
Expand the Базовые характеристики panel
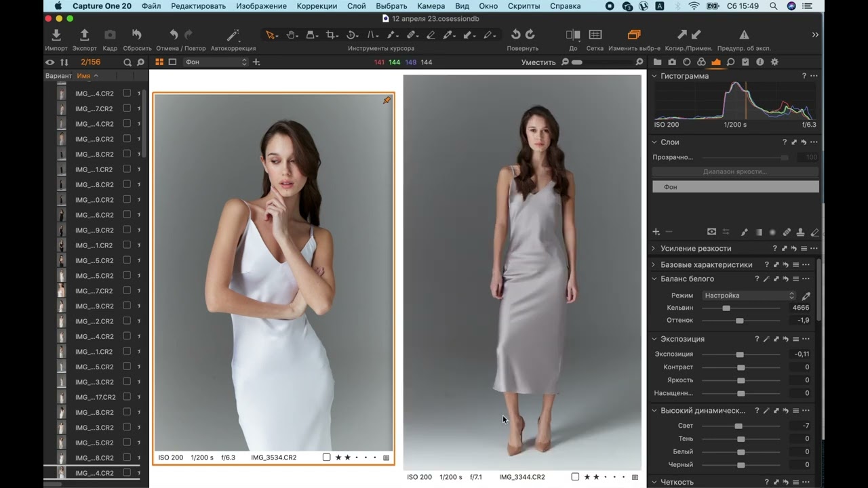click(x=654, y=265)
